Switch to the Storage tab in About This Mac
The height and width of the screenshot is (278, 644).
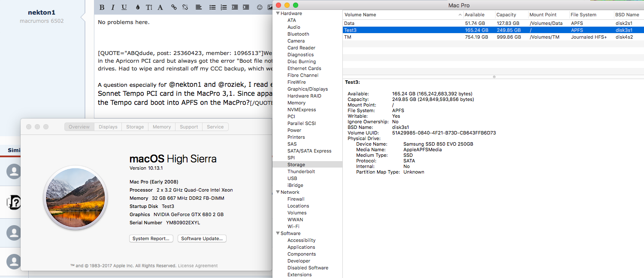pos(135,127)
